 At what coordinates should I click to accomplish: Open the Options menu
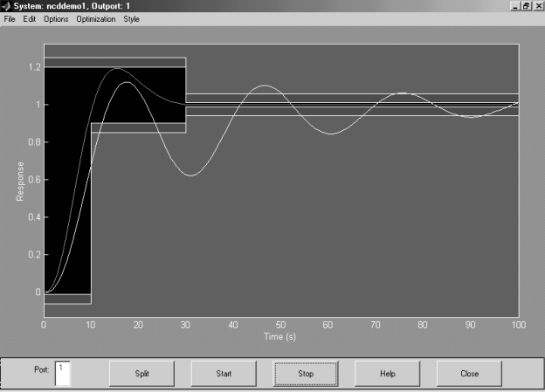56,19
